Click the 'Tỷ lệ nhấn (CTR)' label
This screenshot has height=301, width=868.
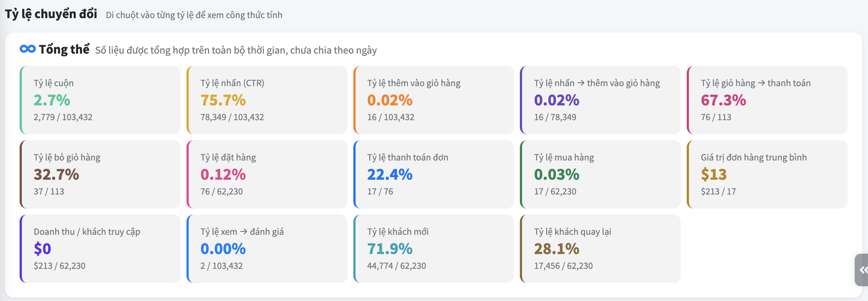(x=232, y=83)
